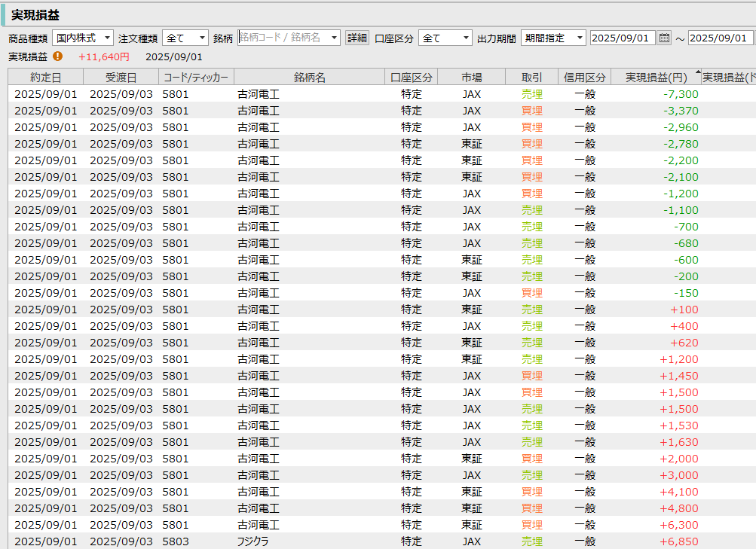Click code 5803 in the フジクラ row
Viewport: 756px width, 549px height.
tap(176, 541)
